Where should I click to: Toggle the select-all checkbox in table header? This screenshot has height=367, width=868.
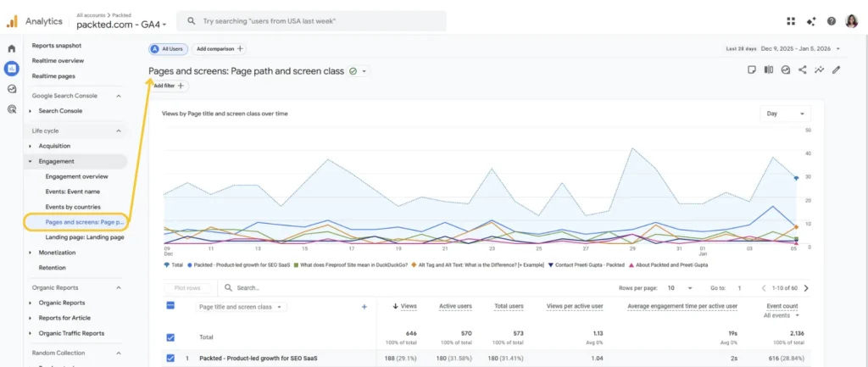point(170,307)
